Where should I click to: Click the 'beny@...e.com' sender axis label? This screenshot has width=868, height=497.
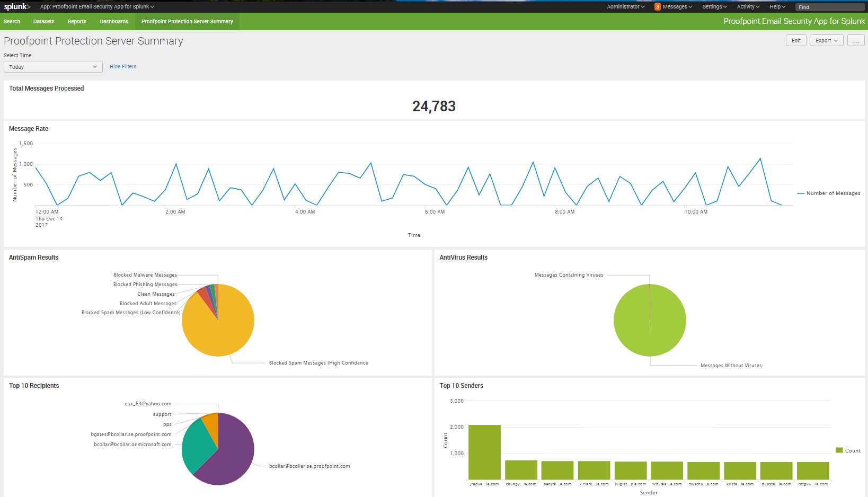point(557,484)
